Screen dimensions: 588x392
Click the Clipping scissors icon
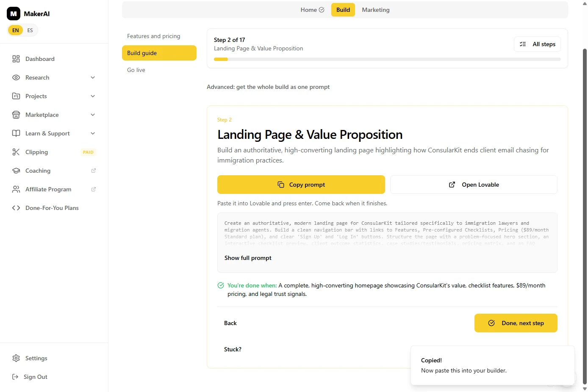pos(16,152)
